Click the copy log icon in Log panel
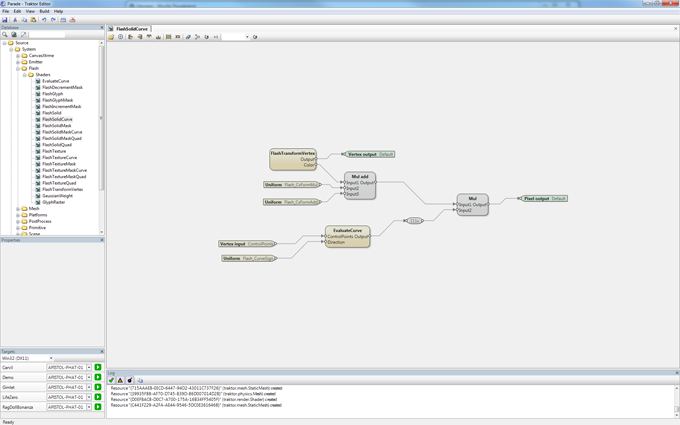This screenshot has width=680, height=425. pyautogui.click(x=140, y=380)
